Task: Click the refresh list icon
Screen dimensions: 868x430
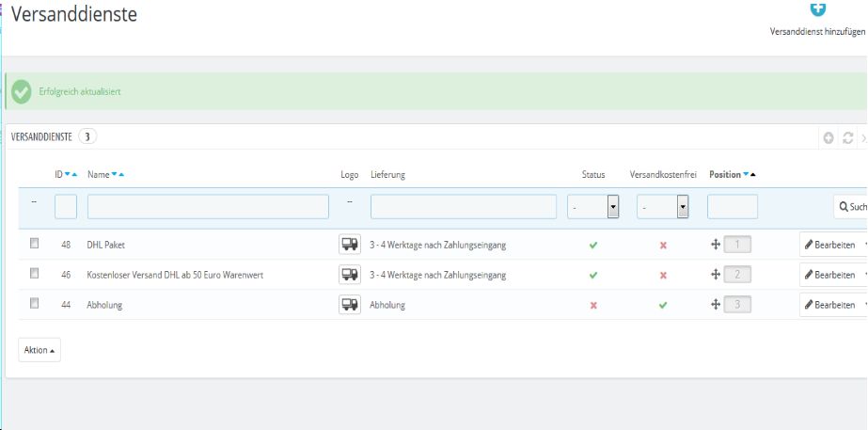Action: pyautogui.click(x=847, y=137)
